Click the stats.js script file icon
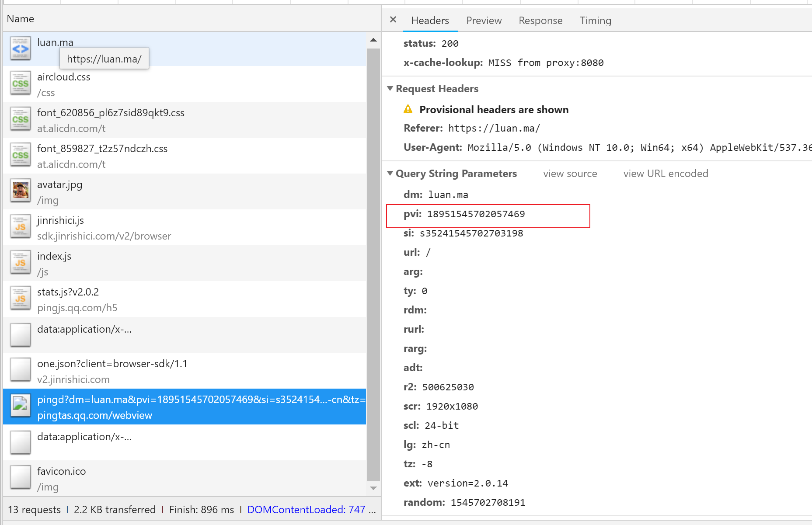Viewport: 812px width, 525px height. click(x=20, y=299)
